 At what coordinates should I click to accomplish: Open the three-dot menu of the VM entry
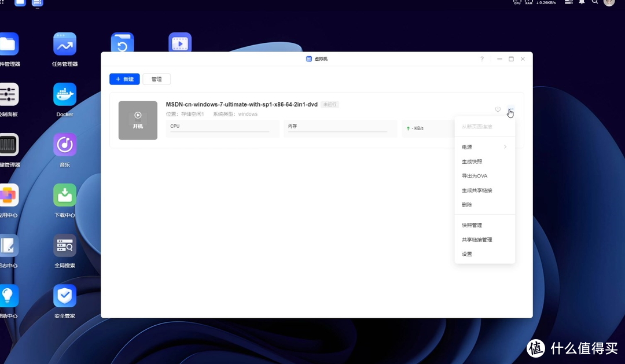510,109
